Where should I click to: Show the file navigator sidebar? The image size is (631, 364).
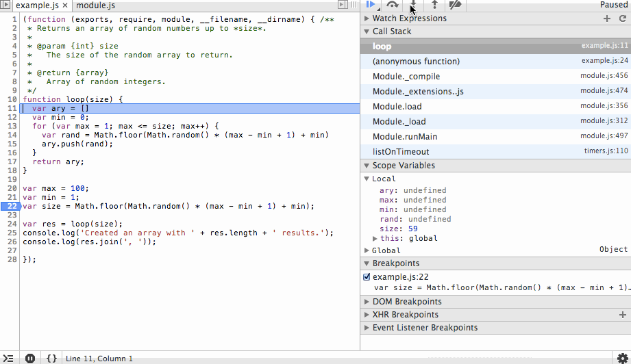click(x=6, y=5)
